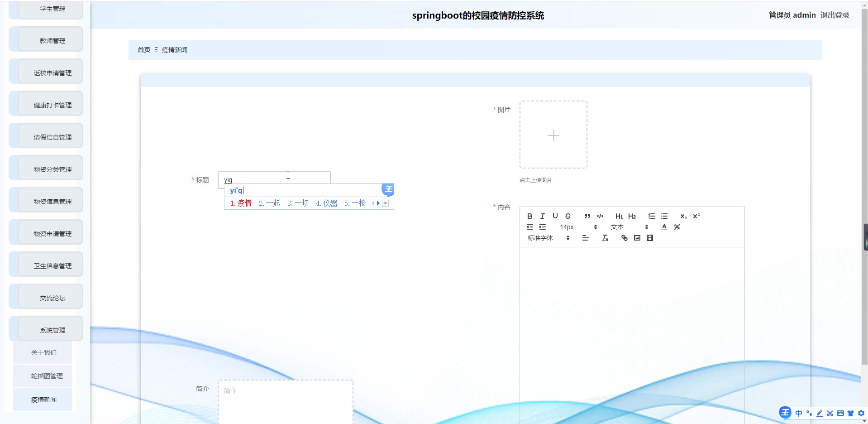This screenshot has height=424, width=868.
Task: Open the text background color picker
Action: pyautogui.click(x=677, y=227)
